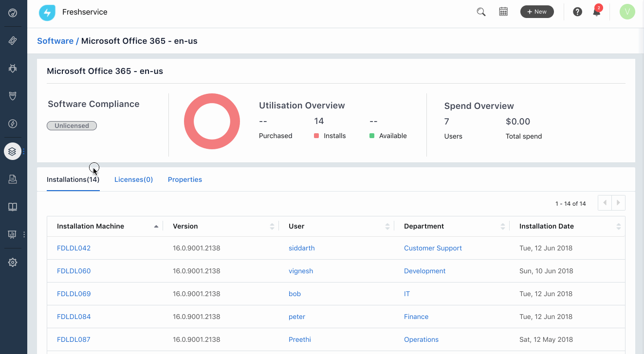This screenshot has height=354, width=644.
Task: Click the New button in the header
Action: point(537,11)
